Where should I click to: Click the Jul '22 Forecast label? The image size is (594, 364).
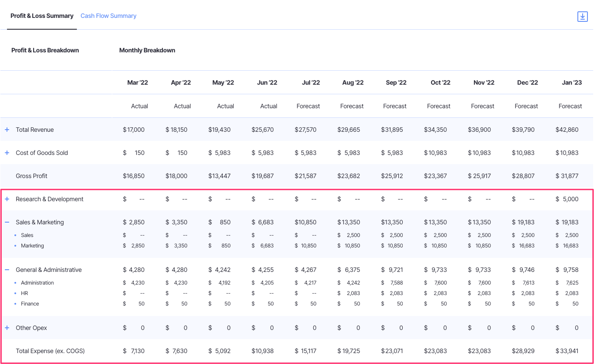tap(308, 106)
